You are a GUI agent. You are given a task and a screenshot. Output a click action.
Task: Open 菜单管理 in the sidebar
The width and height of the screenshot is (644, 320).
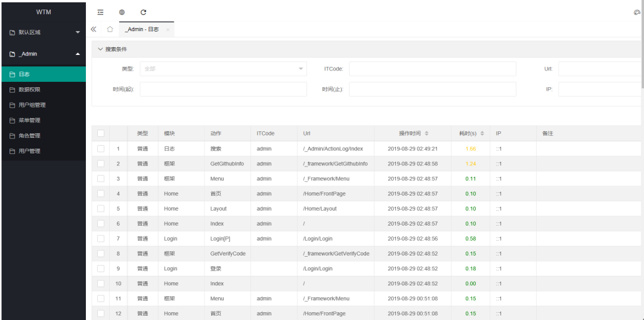pyautogui.click(x=44, y=121)
